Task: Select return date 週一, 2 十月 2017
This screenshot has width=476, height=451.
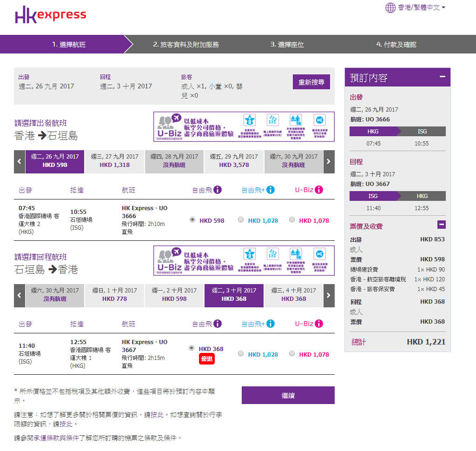Action: tap(174, 295)
